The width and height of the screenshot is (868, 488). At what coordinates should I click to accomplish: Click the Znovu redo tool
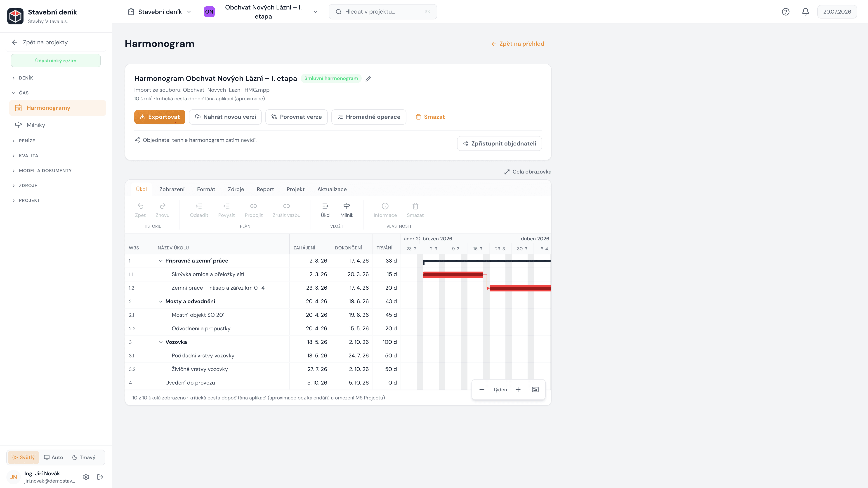[163, 210]
